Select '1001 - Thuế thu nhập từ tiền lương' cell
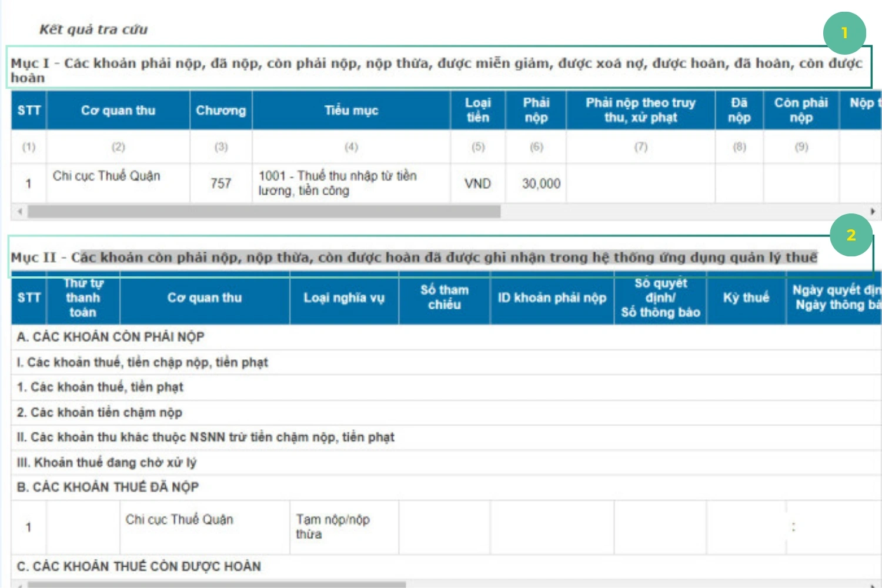Viewport: 882px width, 588px height. click(x=351, y=183)
